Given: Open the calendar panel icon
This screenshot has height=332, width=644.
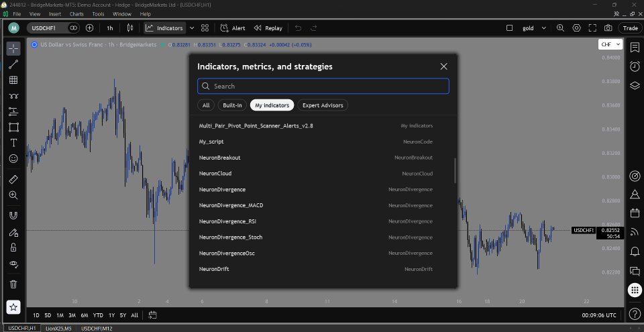Looking at the screenshot, I should 635,213.
